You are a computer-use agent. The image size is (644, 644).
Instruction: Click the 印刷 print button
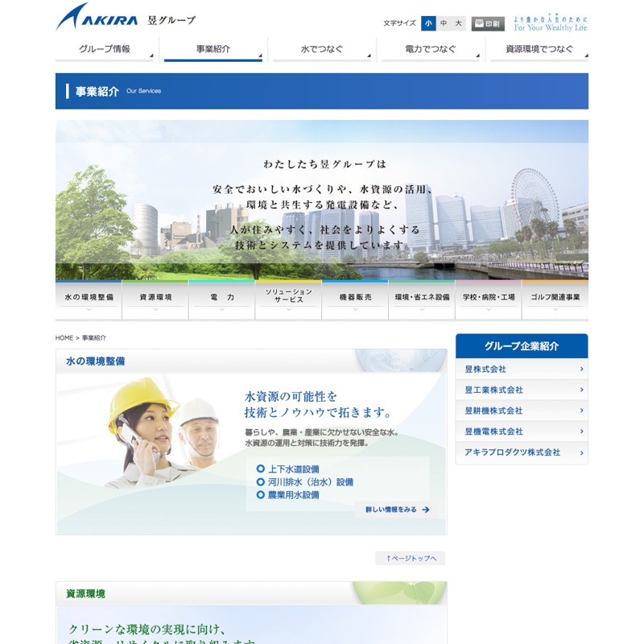[488, 24]
